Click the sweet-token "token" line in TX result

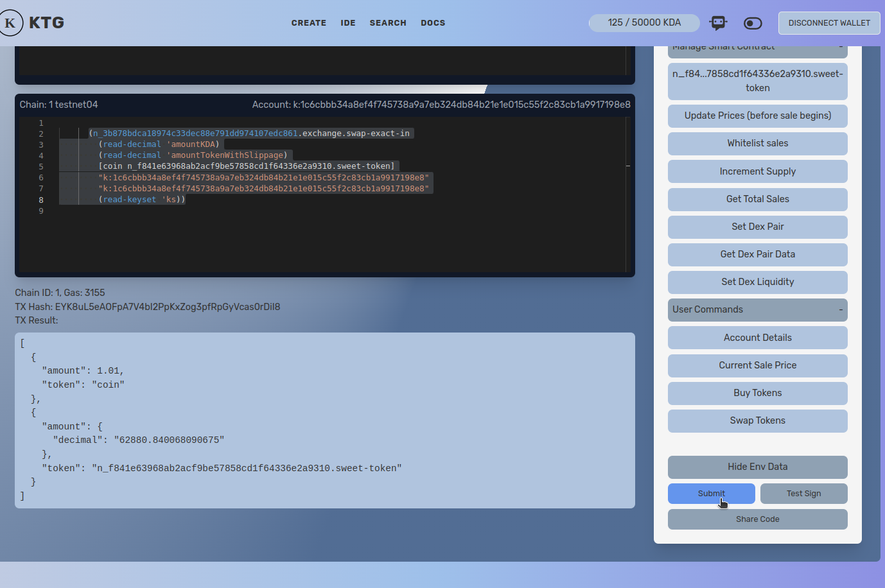(x=222, y=469)
